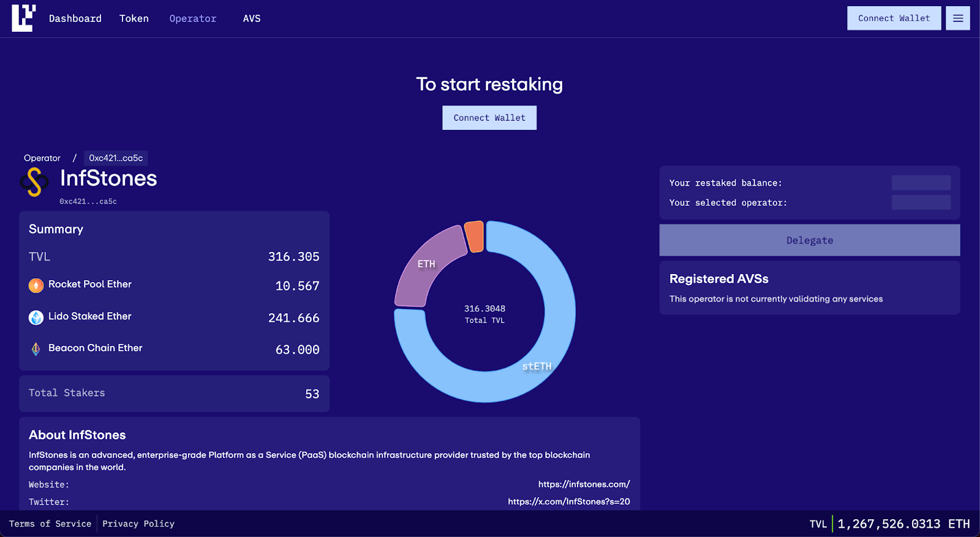The width and height of the screenshot is (980, 537).
Task: Click the Your restaked balance value field
Action: [x=921, y=183]
